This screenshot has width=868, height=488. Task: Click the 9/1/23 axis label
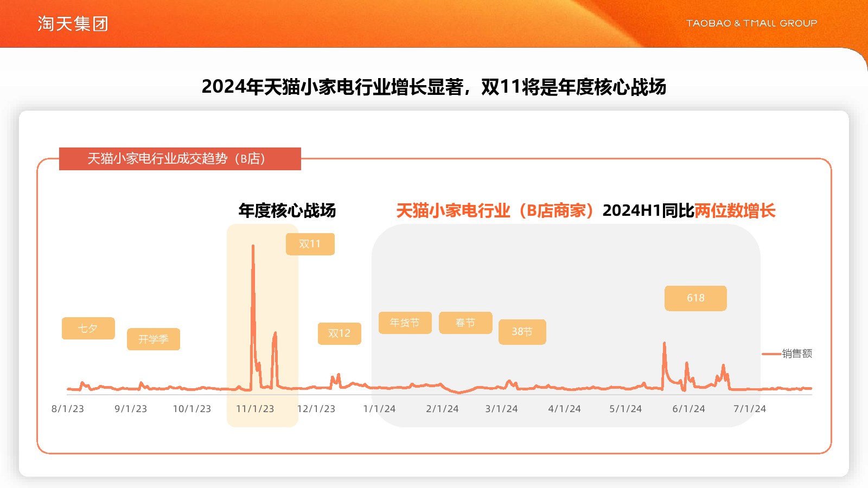[131, 409]
